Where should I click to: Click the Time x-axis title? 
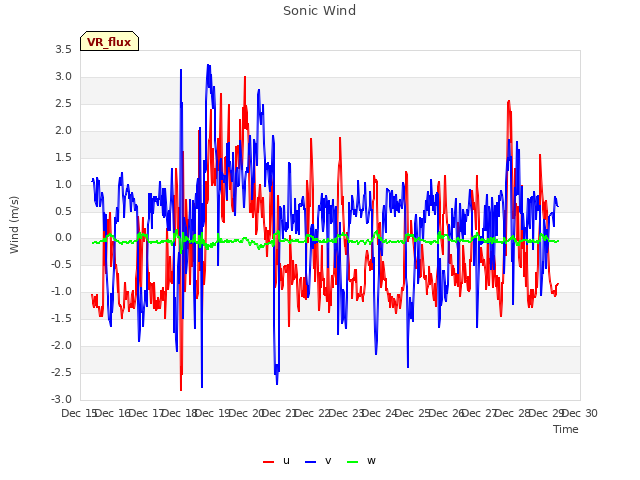[x=566, y=429]
